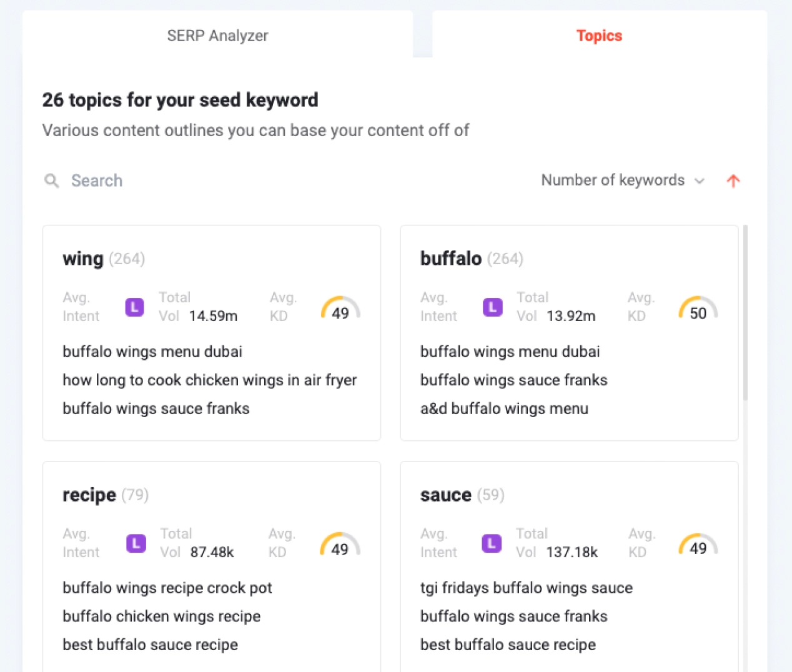Click the purple L intent badge in sauce card

click(492, 543)
